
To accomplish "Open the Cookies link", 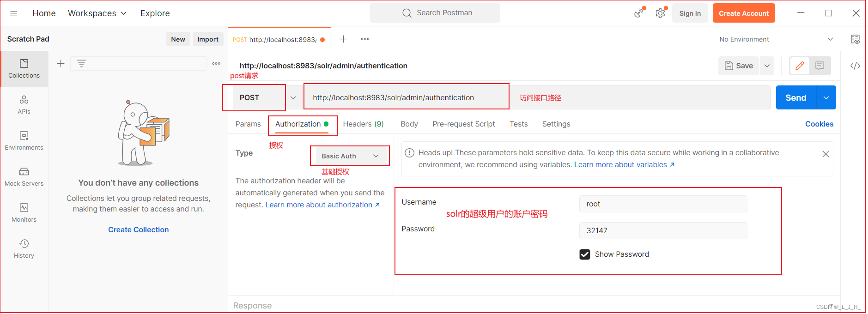I will click(x=819, y=124).
